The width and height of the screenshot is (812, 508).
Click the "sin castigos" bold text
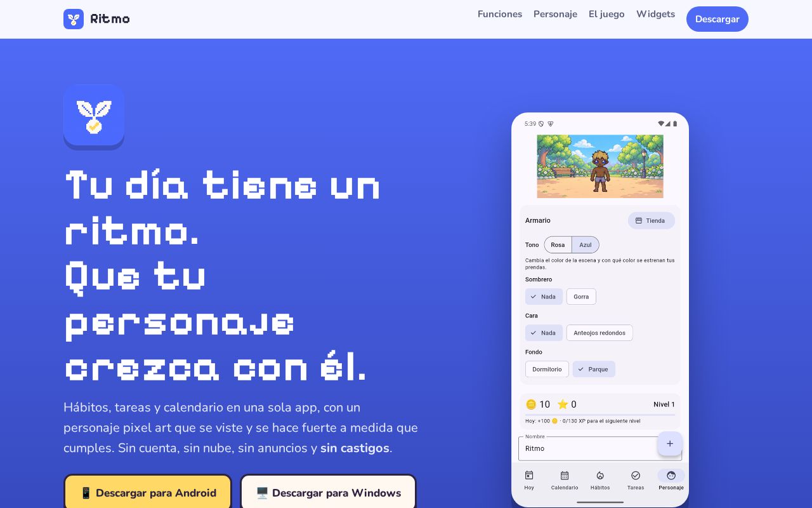point(355,448)
